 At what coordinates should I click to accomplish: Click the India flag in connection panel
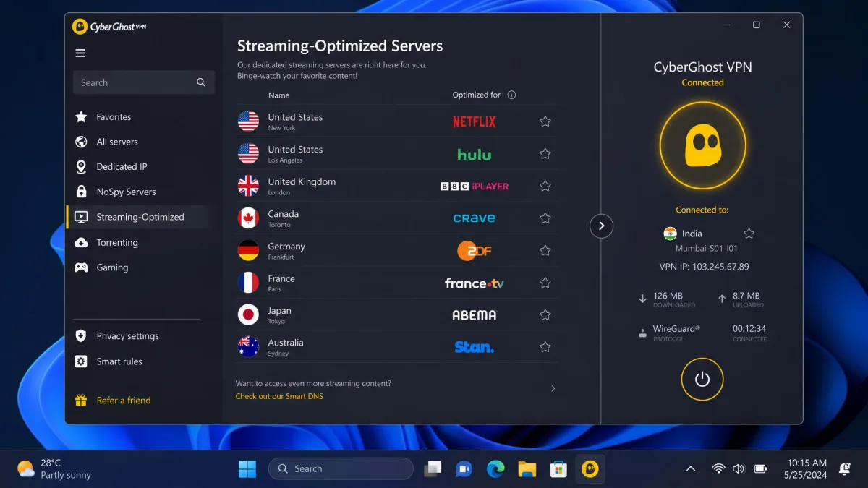(671, 234)
